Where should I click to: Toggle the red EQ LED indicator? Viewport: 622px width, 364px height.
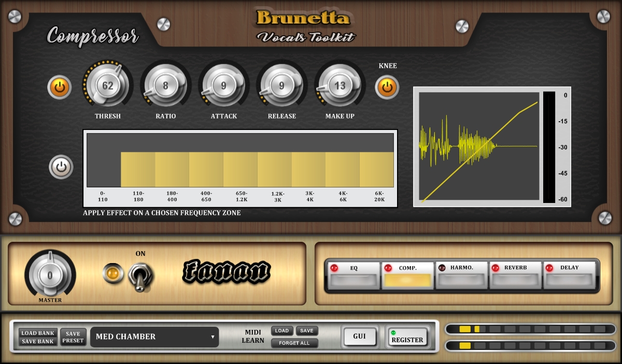pyautogui.click(x=334, y=268)
